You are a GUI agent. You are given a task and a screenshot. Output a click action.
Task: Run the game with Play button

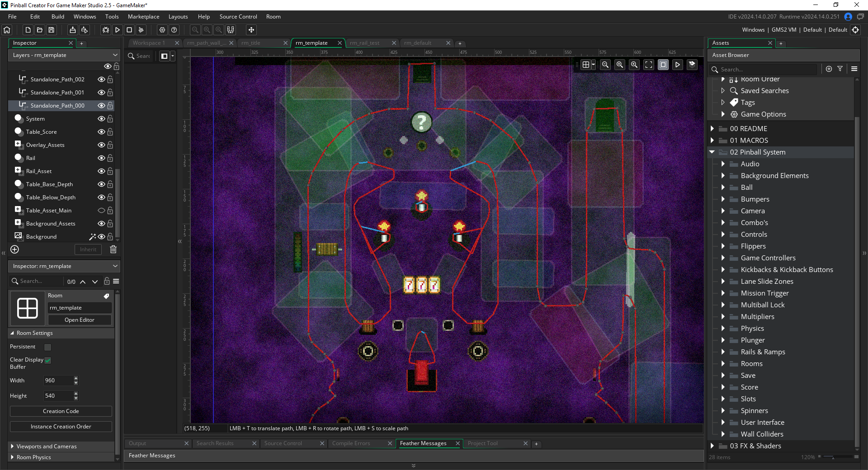[x=118, y=30]
